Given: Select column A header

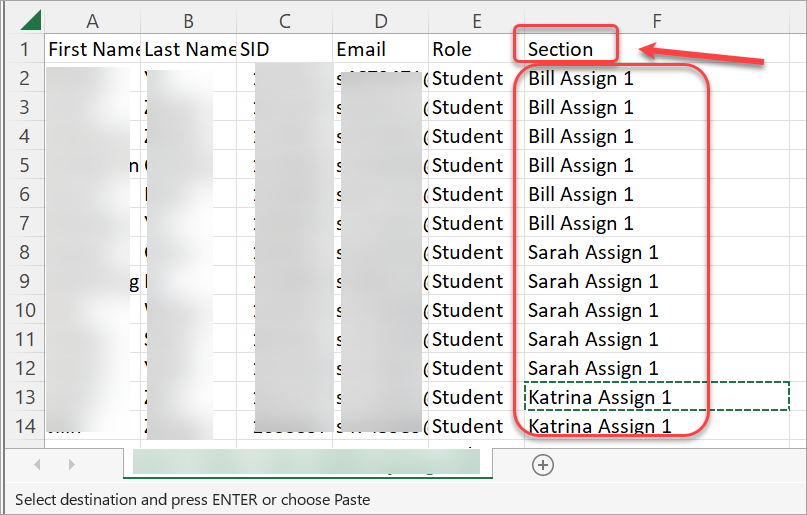Looking at the screenshot, I should (x=93, y=21).
